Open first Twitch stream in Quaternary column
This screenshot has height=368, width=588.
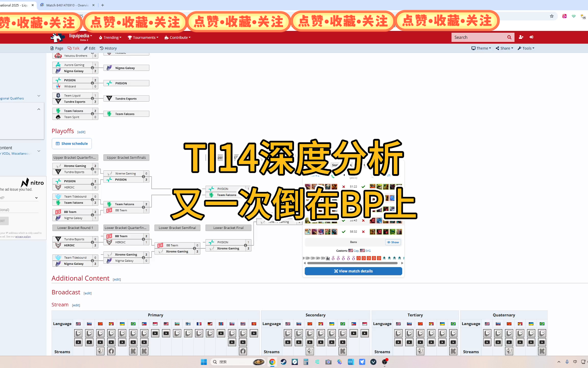(x=487, y=333)
